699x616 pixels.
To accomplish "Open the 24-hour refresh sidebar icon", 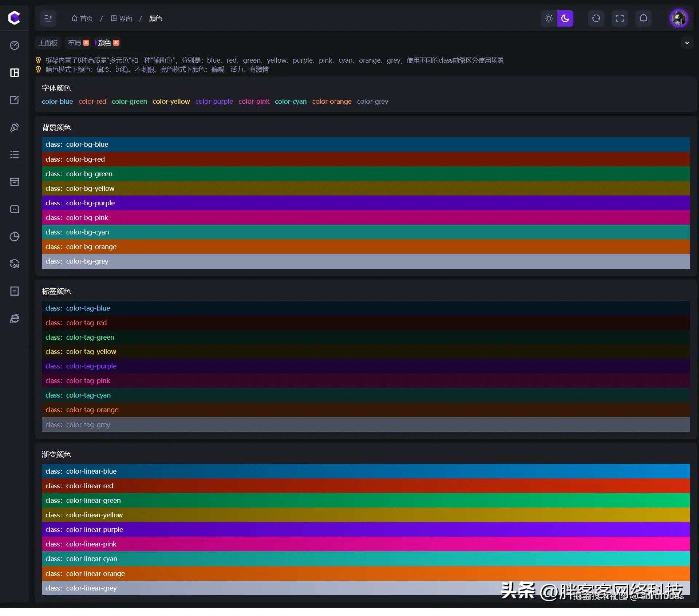I will pyautogui.click(x=15, y=264).
